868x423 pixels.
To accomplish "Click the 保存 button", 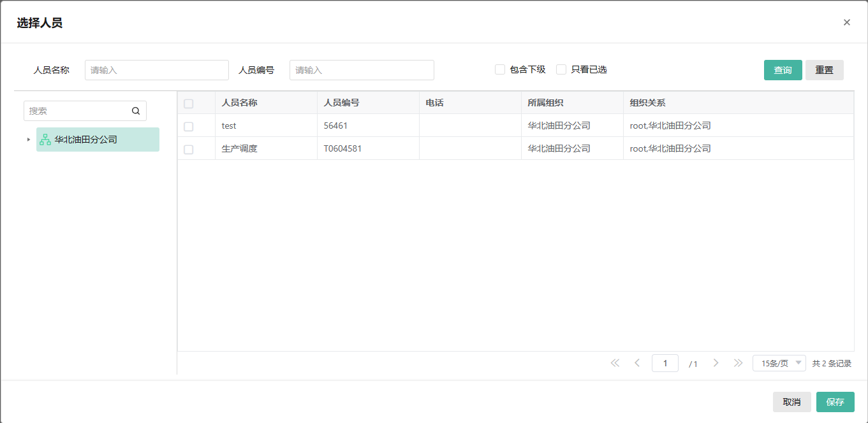I will [835, 402].
